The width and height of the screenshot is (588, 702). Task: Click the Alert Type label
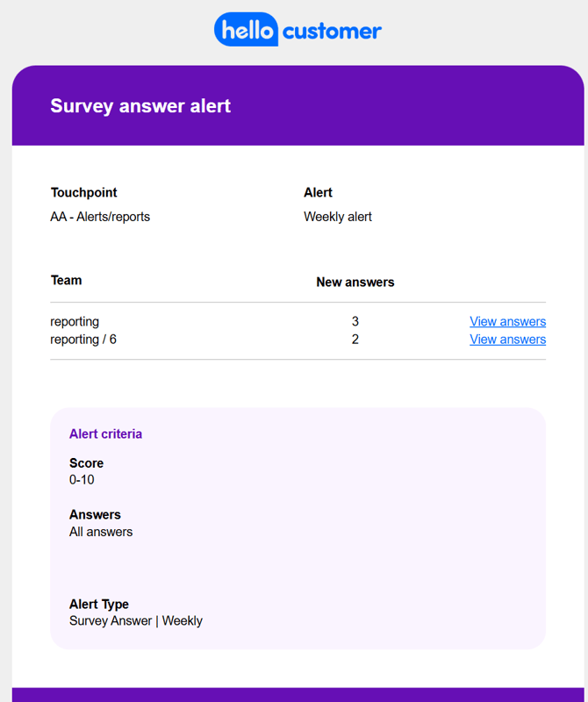click(98, 605)
